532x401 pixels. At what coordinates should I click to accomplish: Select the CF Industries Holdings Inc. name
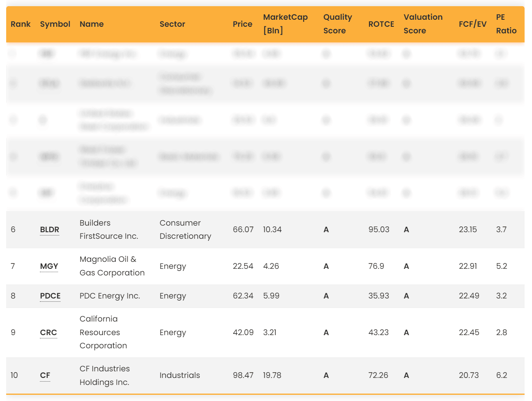coord(105,375)
